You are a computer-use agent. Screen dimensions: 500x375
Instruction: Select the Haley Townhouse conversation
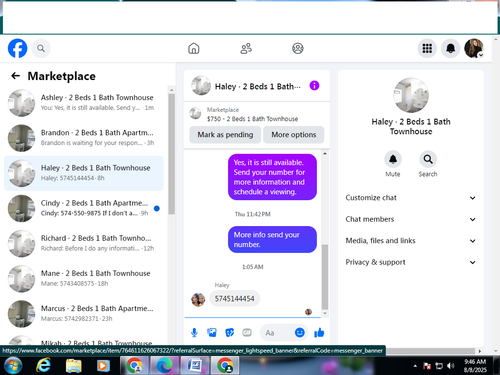(x=84, y=173)
